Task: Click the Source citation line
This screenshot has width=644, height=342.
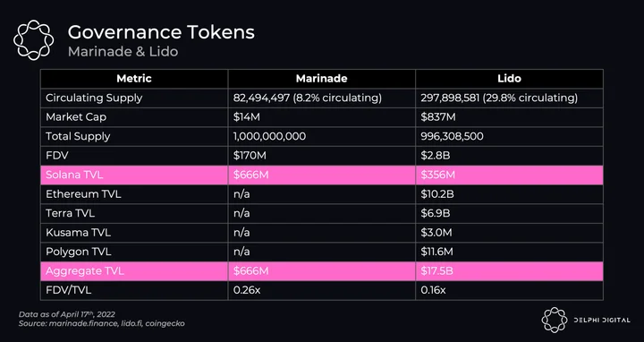Action: (101, 323)
